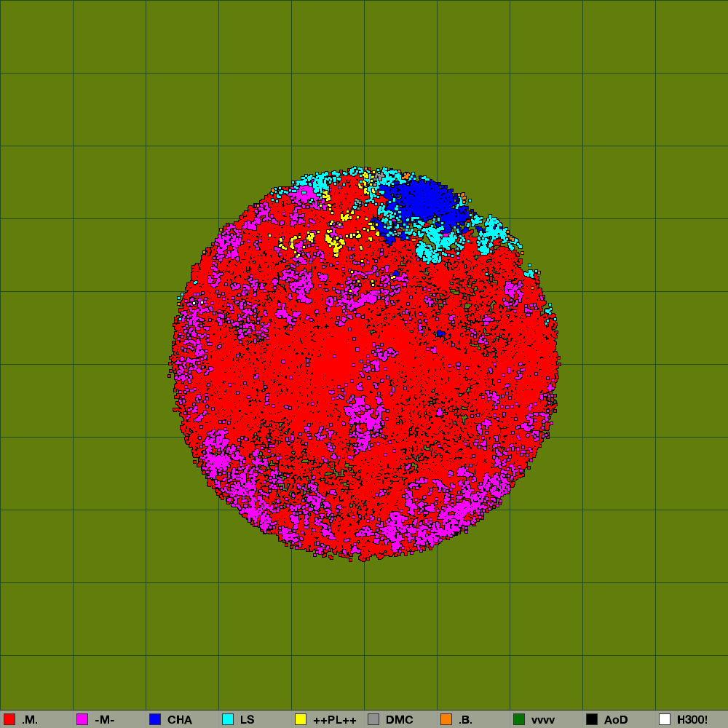Select the 'CHA' legend label
The image size is (728, 728).
click(x=180, y=720)
